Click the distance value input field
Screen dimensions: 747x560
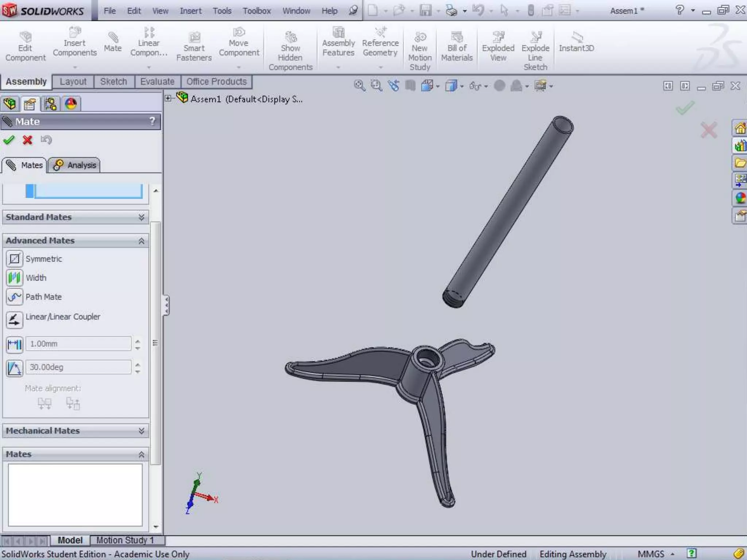point(78,344)
